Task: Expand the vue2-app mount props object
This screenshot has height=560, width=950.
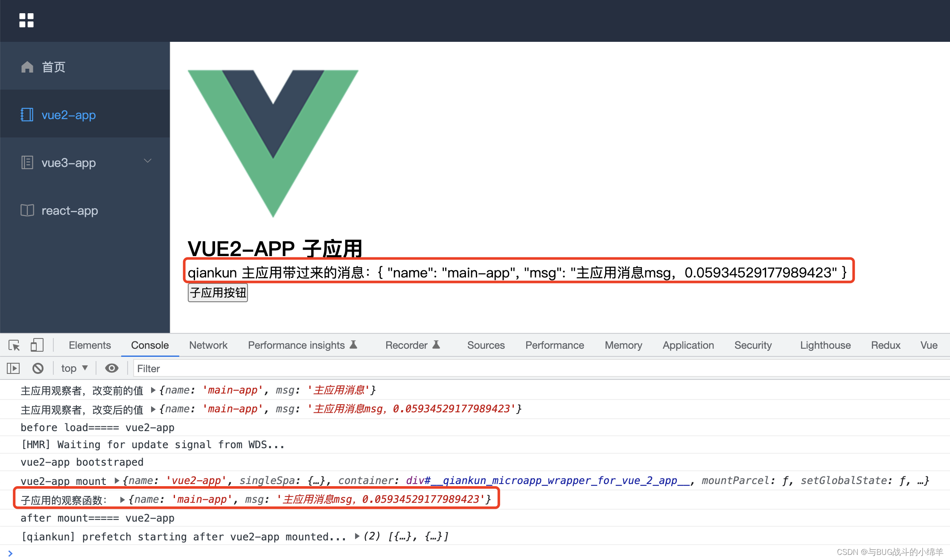Action: (117, 481)
